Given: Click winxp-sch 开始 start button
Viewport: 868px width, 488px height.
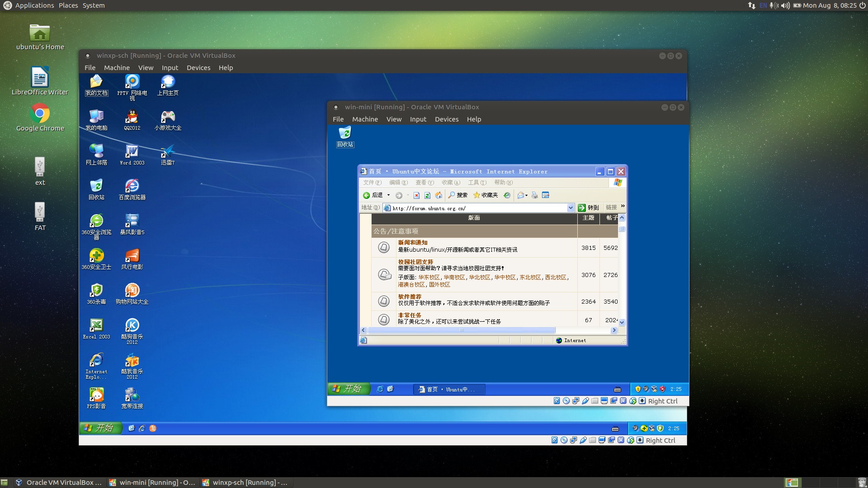Looking at the screenshot, I should coord(100,428).
